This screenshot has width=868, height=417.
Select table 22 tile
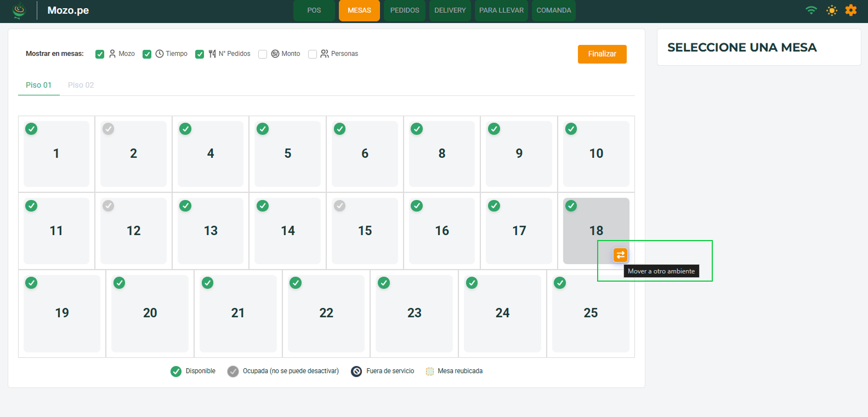tap(326, 313)
